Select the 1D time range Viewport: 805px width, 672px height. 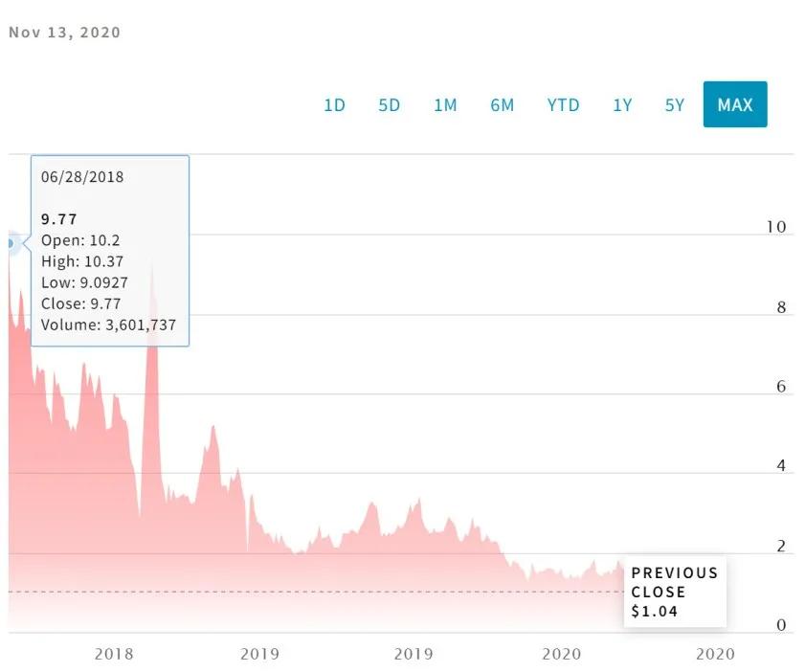[x=334, y=104]
